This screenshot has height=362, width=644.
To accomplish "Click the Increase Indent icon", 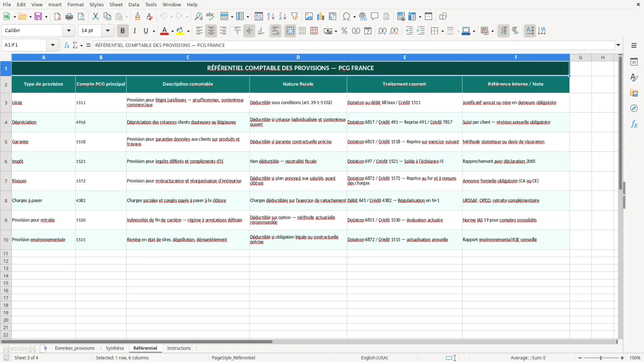I will [x=409, y=31].
